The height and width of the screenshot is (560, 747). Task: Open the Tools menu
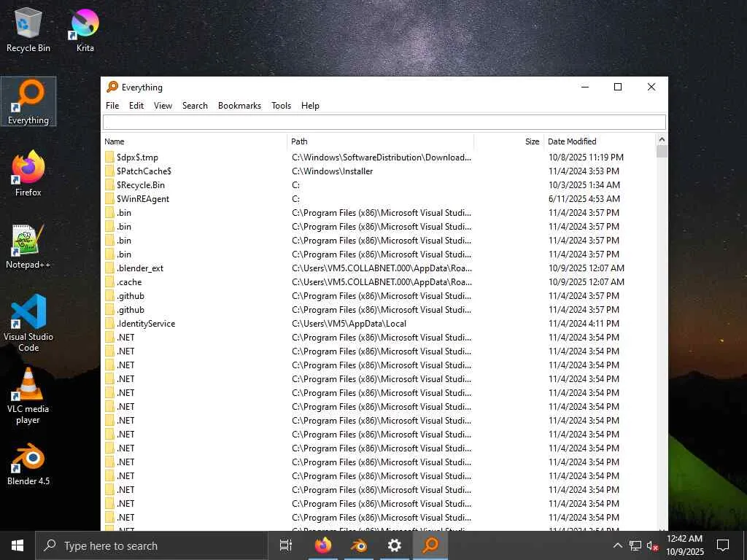(x=281, y=106)
